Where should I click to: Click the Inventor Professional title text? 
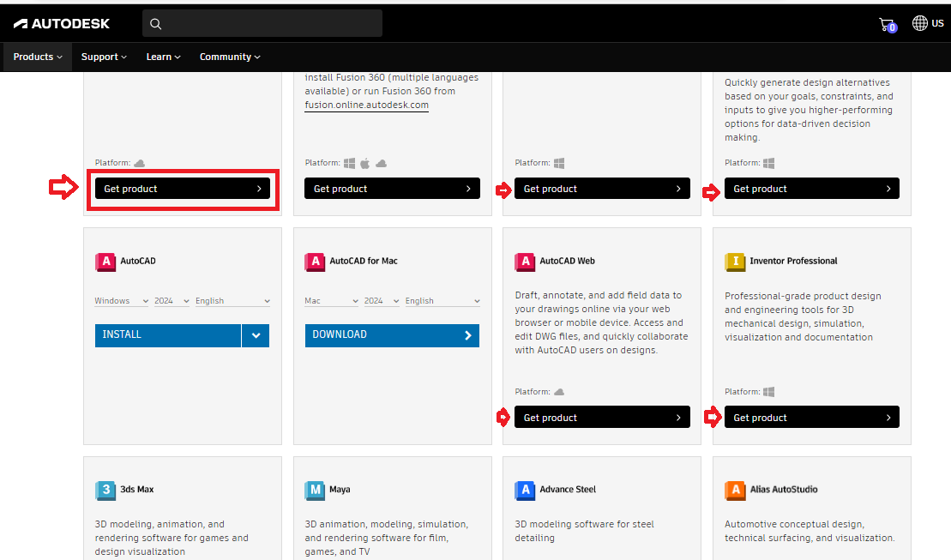(793, 261)
